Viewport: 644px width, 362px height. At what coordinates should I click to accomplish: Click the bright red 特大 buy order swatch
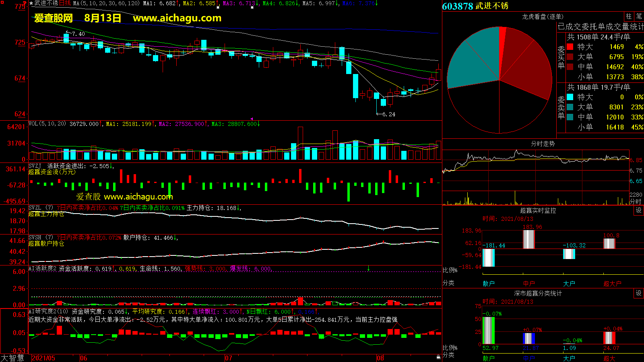[x=570, y=47]
